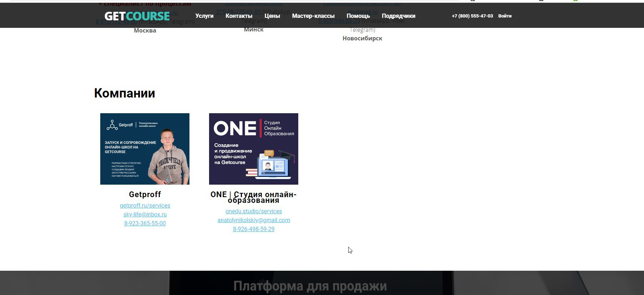The height and width of the screenshot is (295, 644).
Task: Click the Москва city label
Action: click(145, 30)
